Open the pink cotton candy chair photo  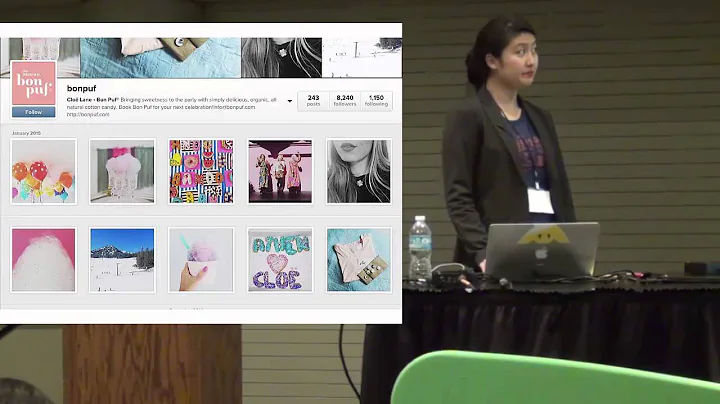122,171
